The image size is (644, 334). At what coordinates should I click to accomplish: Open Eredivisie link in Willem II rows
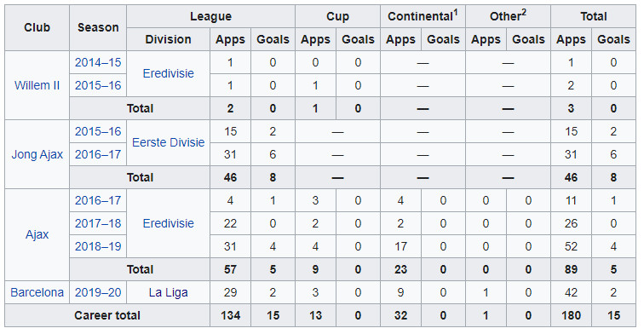coord(168,73)
